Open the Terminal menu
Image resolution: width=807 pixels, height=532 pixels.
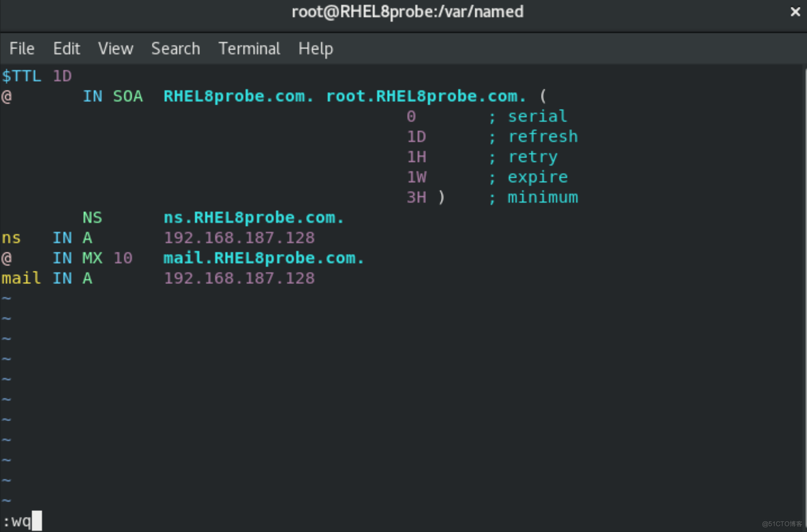[249, 49]
